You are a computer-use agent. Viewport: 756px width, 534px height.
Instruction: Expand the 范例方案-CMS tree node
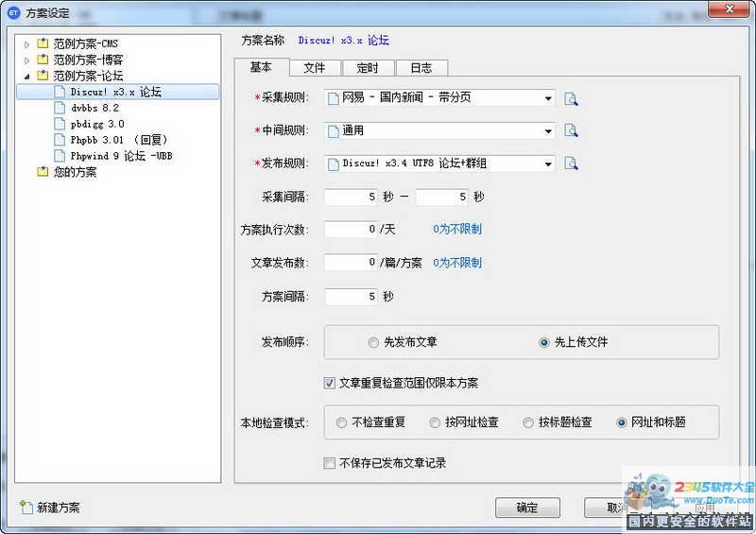coord(27,44)
